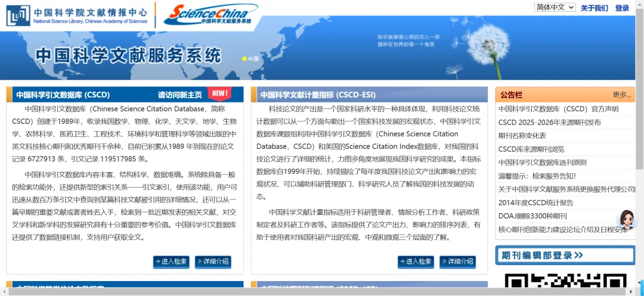Open notice DOAJ删除3300种期刊
644x296 pixels.
pos(532,216)
